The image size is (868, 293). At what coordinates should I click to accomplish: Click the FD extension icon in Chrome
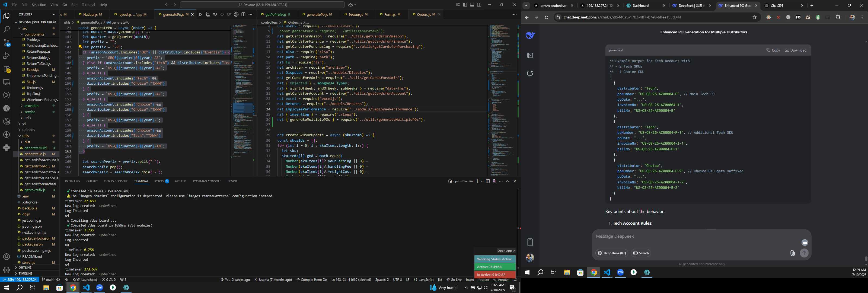798,17
